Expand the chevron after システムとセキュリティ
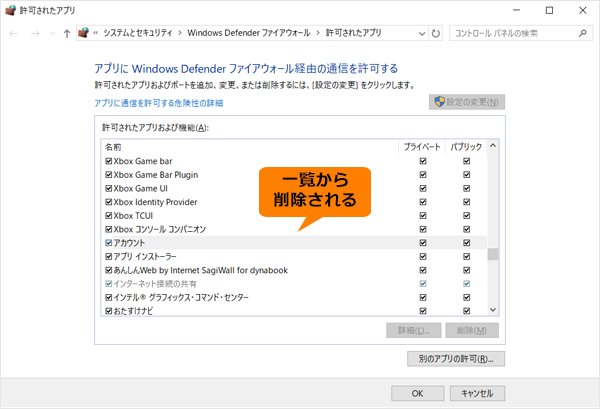600x409 pixels. point(180,33)
